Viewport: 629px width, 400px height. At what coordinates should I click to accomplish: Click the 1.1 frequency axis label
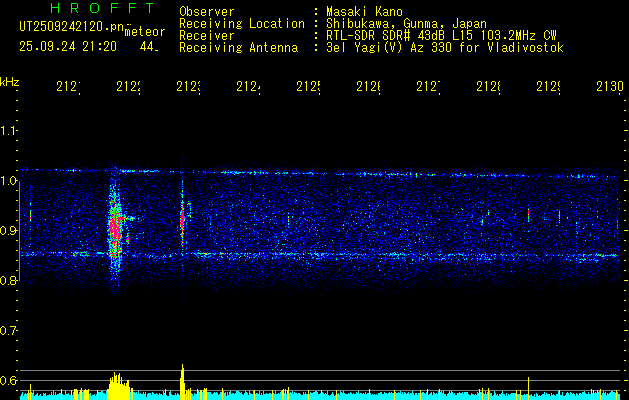pos(8,130)
